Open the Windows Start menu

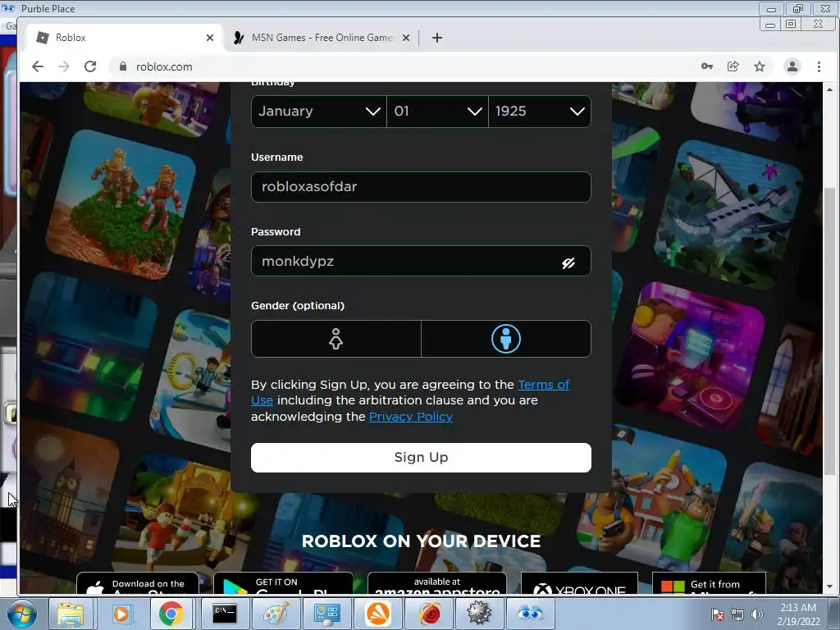point(22,614)
